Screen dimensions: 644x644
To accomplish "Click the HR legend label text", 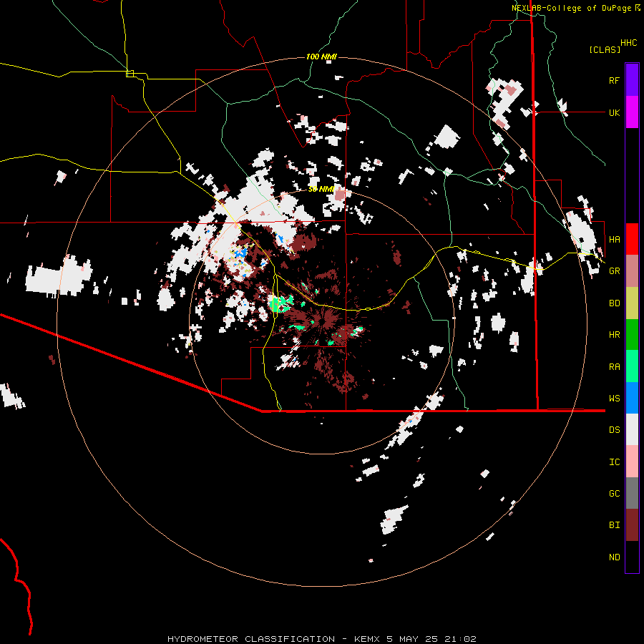I will (x=614, y=335).
